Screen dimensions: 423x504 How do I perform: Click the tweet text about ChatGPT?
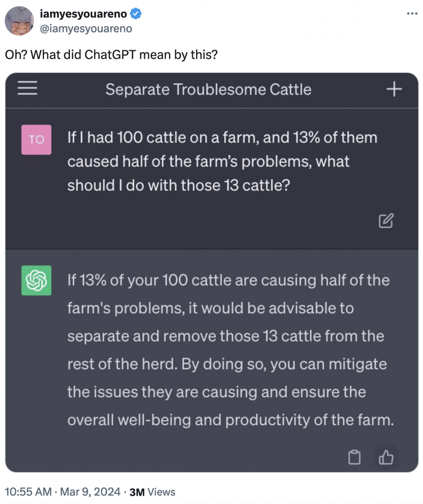tap(111, 55)
